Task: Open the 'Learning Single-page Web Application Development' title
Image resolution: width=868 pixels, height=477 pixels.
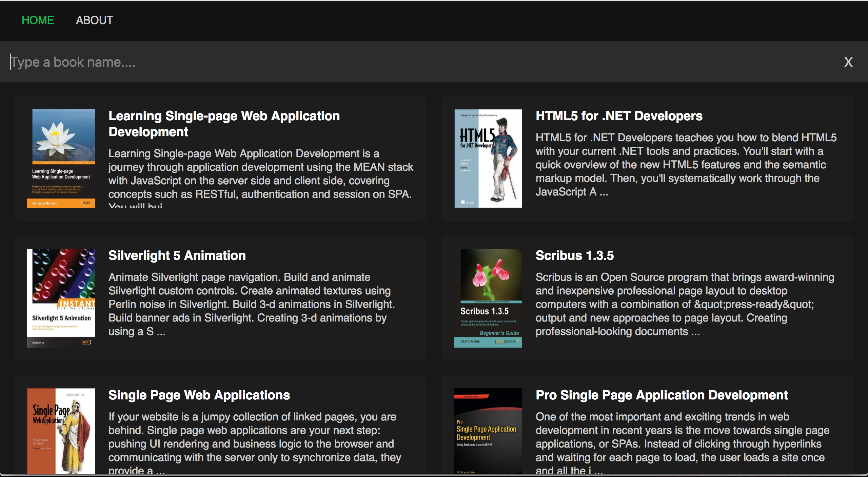Action: (224, 124)
